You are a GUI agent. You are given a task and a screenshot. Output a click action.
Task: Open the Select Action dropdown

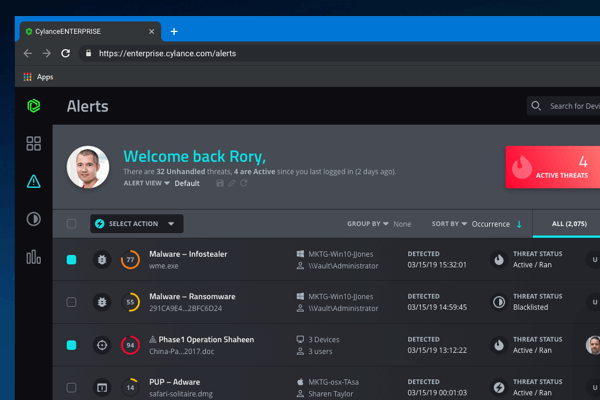(136, 224)
